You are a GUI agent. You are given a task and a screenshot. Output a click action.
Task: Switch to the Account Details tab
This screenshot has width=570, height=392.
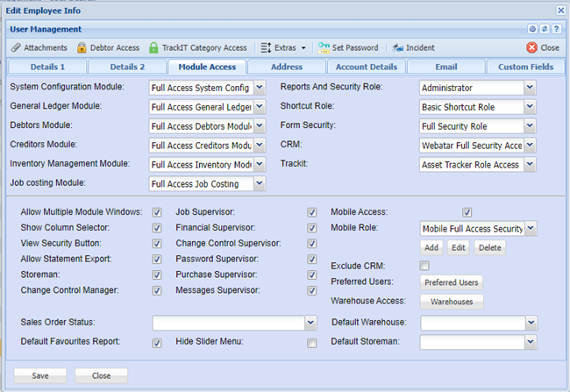pos(365,67)
